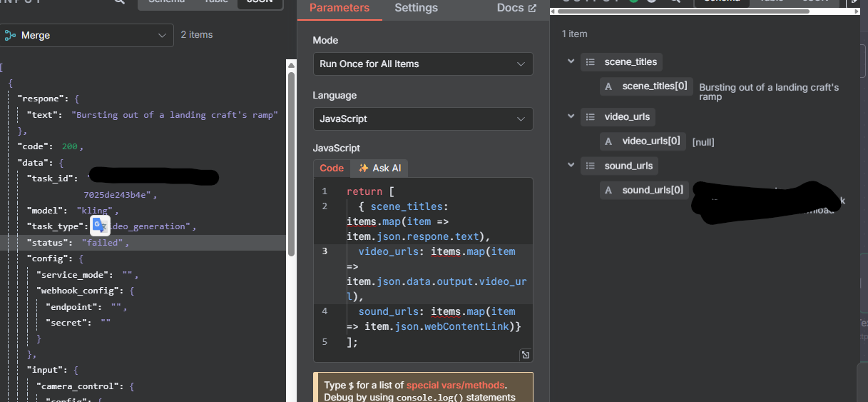Open the JavaScript language dropdown
Screen dimensions: 868x402
423,119
